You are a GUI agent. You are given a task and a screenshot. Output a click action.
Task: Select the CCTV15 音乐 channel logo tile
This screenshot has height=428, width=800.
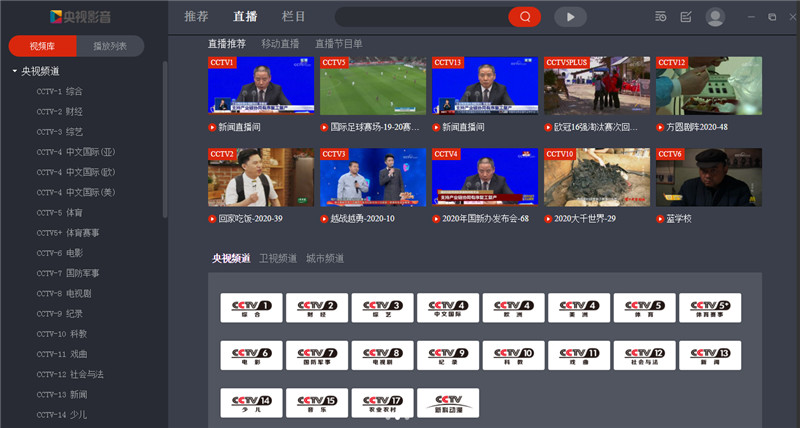pyautogui.click(x=317, y=403)
